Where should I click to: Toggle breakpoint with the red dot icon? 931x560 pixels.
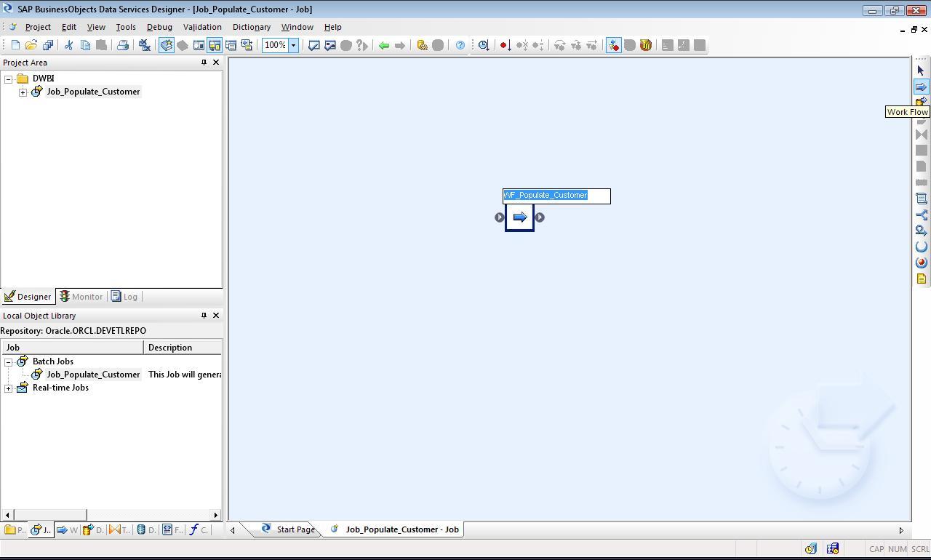[506, 45]
